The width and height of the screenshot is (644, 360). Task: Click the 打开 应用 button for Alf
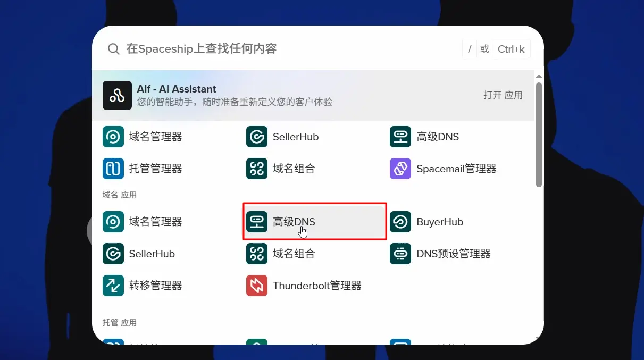[503, 95]
